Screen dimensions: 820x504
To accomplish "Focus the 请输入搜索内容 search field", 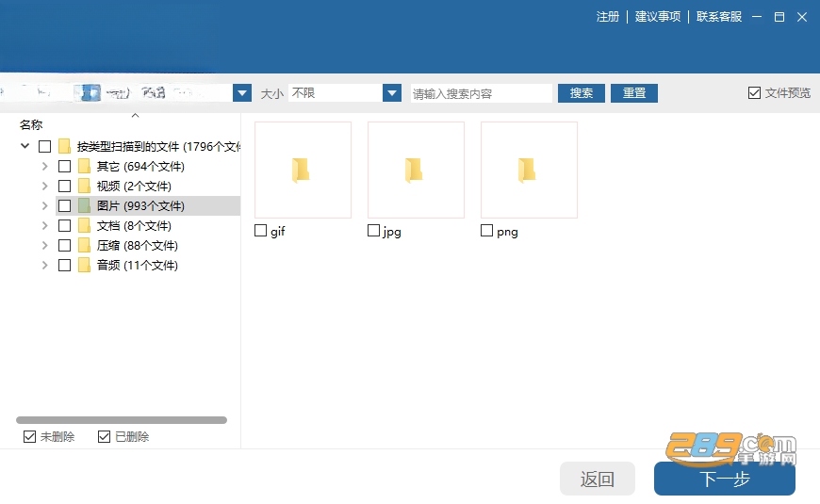I will pyautogui.click(x=481, y=93).
